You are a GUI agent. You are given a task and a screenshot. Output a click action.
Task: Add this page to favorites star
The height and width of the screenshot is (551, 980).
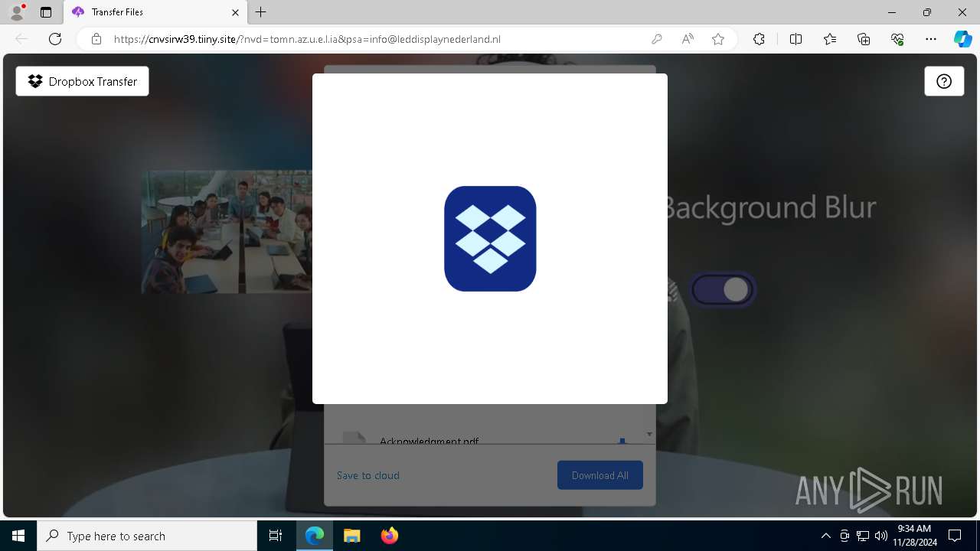(x=718, y=39)
